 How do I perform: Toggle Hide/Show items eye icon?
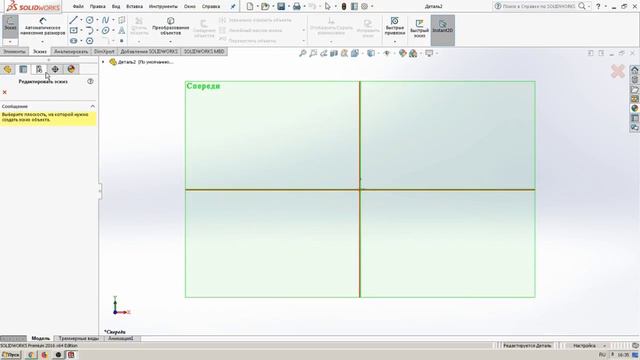tap(387, 53)
